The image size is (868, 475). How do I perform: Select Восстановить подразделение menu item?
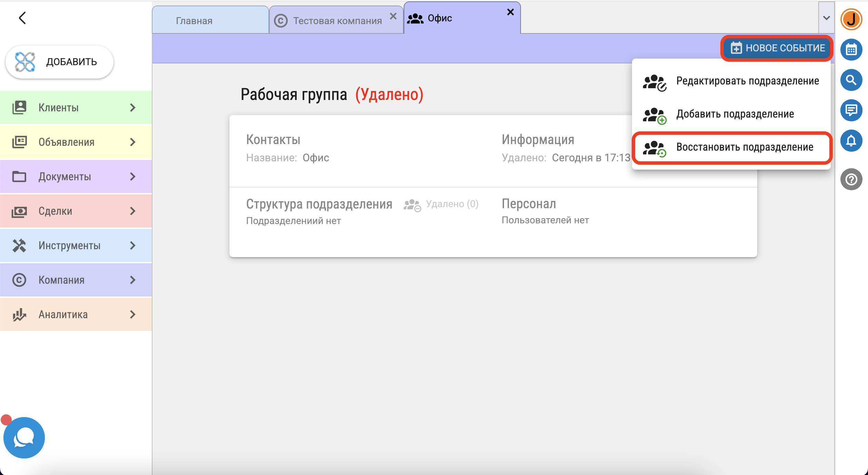pyautogui.click(x=731, y=148)
